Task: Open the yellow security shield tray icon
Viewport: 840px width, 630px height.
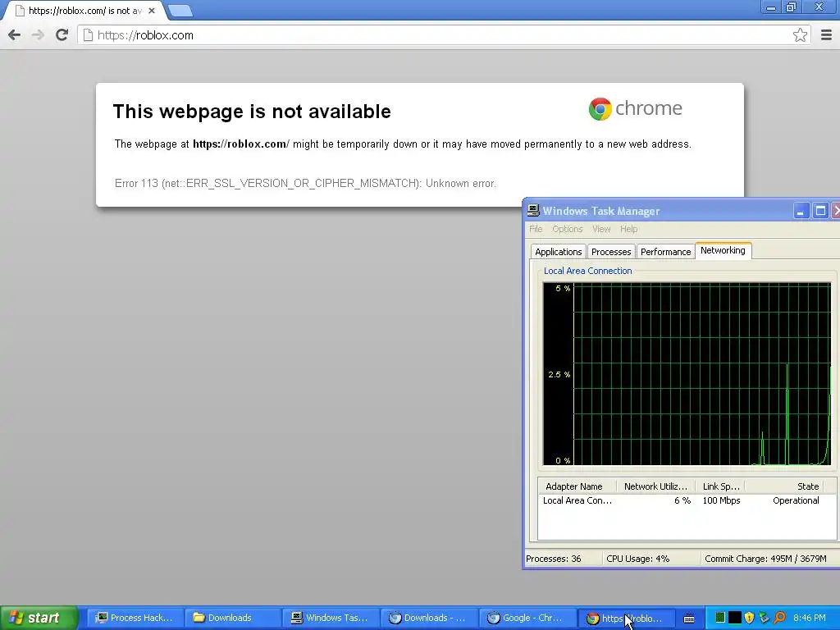Action: (750, 618)
